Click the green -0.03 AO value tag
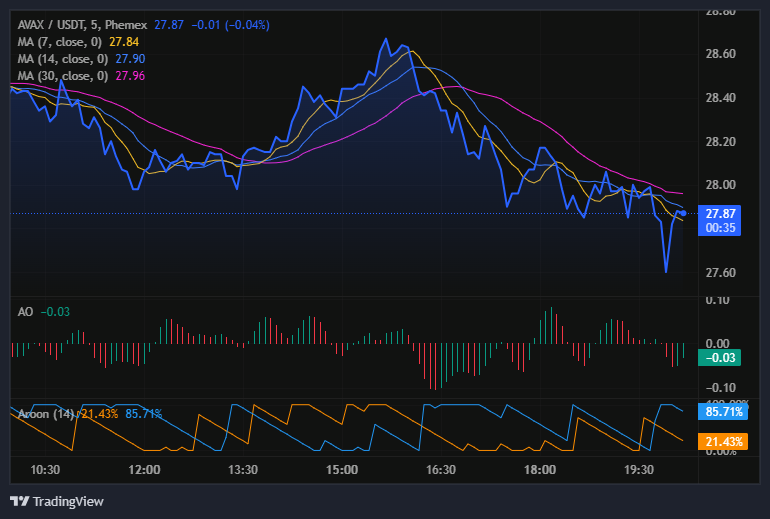Viewport: 770px width, 519px height. tap(720, 358)
